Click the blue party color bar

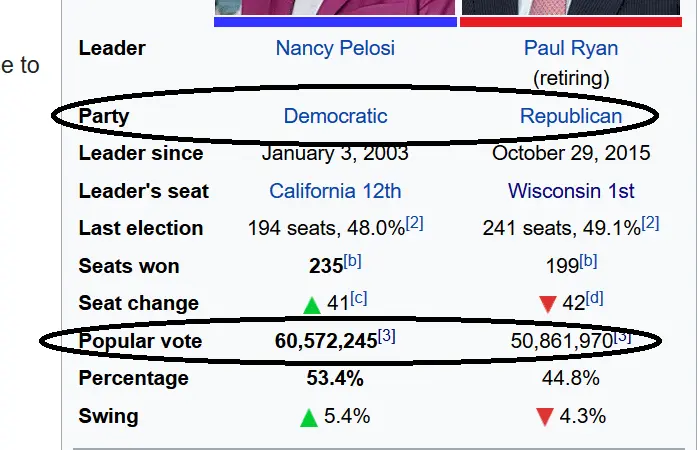pos(335,21)
